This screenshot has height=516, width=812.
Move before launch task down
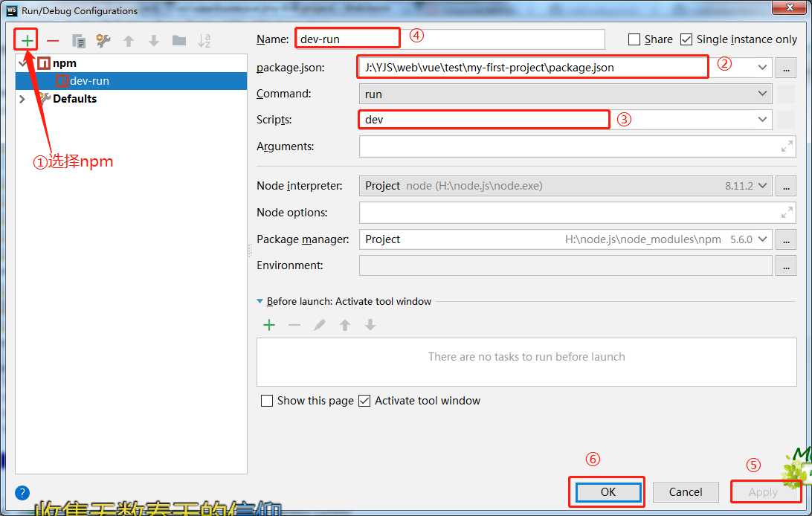tap(370, 325)
